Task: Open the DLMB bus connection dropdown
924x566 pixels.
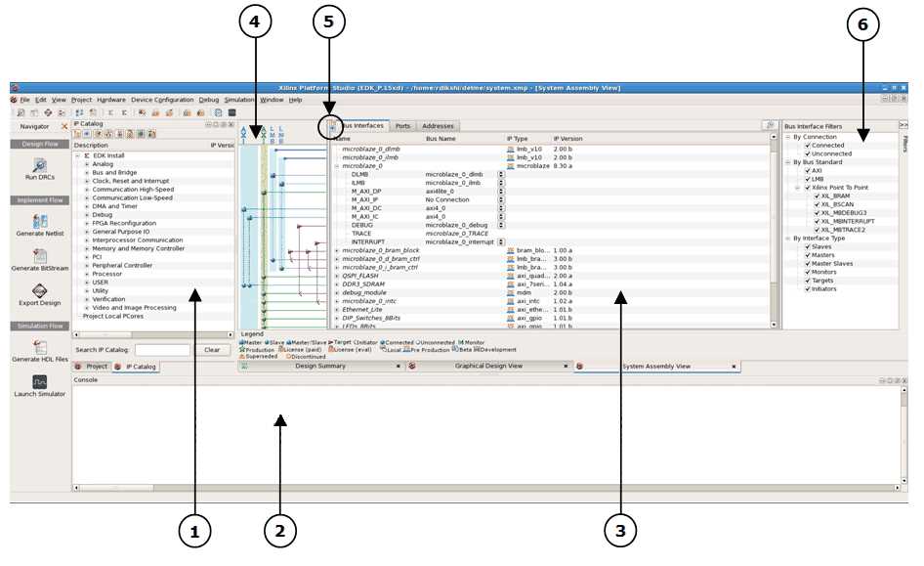Action: click(501, 175)
